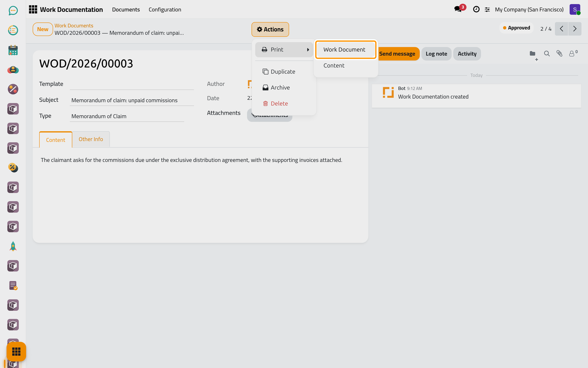The height and width of the screenshot is (368, 588).
Task: Switch to the Other Info tab
Action: tap(91, 139)
